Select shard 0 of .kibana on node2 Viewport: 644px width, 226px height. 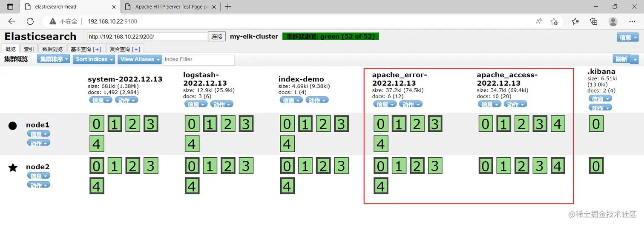click(596, 166)
